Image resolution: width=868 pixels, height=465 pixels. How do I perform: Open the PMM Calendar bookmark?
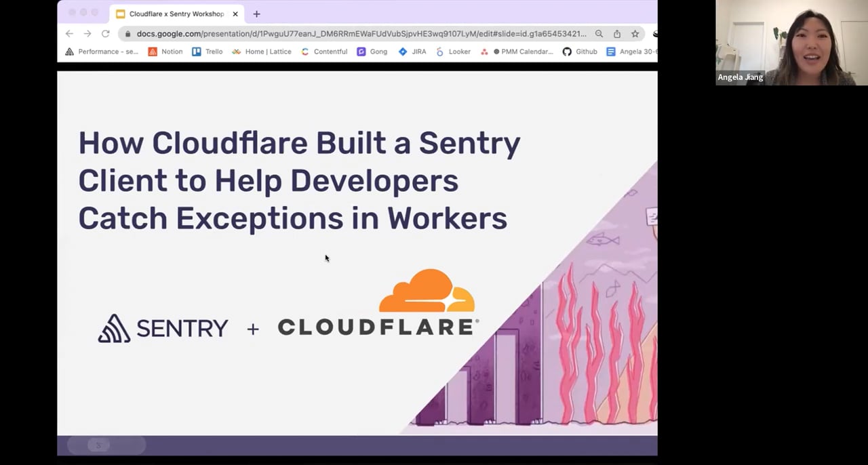517,52
